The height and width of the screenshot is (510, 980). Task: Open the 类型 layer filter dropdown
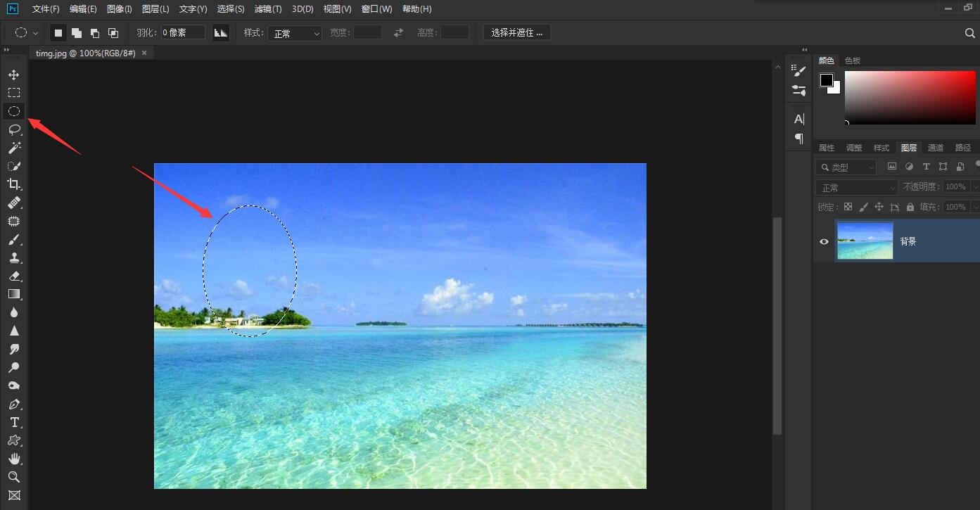point(846,167)
